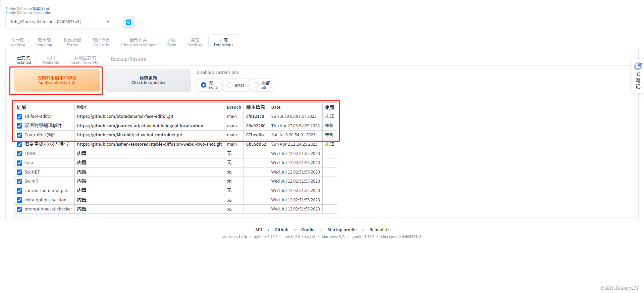Open the Gradio footer link

[x=308, y=230]
